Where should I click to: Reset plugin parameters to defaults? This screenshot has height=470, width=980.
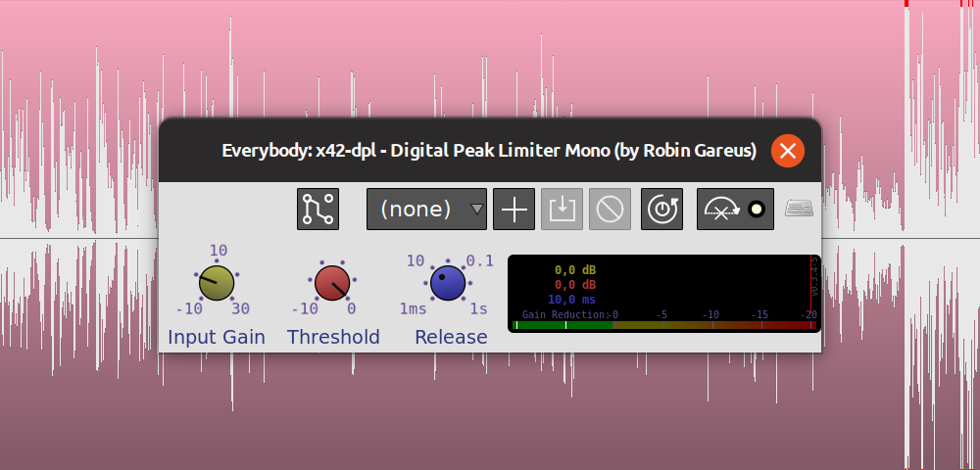(661, 210)
